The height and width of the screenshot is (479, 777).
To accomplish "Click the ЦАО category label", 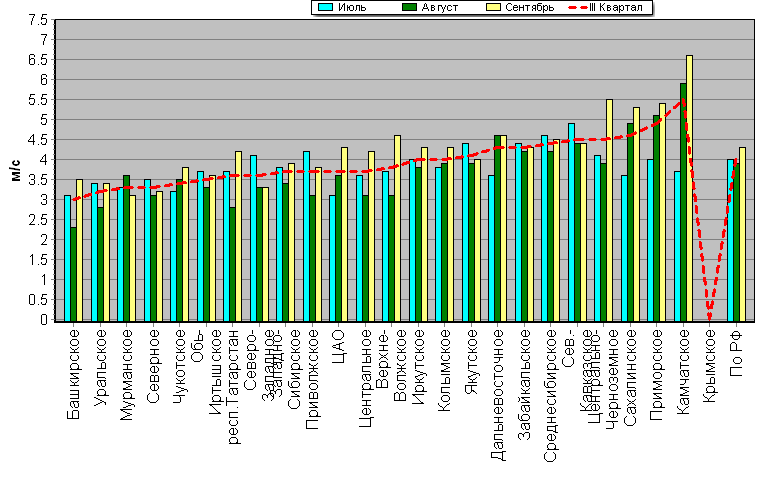I will coord(339,346).
